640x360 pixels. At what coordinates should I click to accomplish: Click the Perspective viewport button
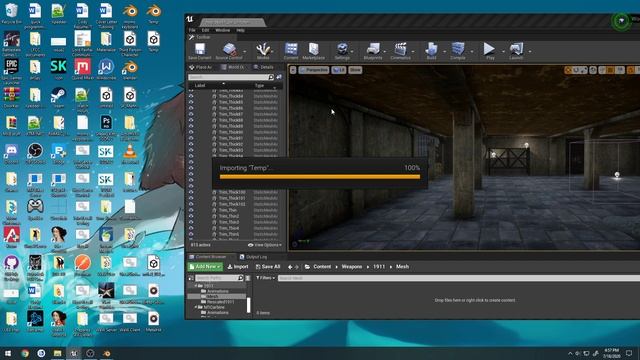(314, 70)
